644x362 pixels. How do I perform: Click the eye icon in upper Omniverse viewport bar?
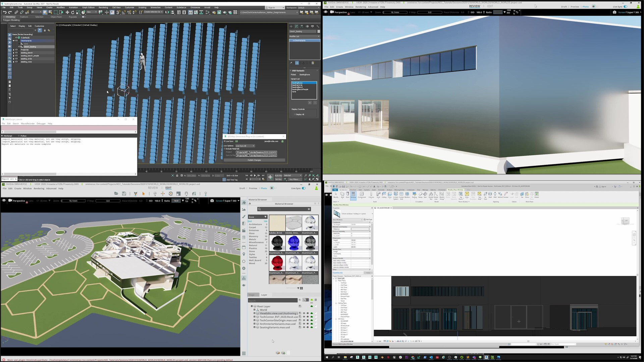click(326, 12)
